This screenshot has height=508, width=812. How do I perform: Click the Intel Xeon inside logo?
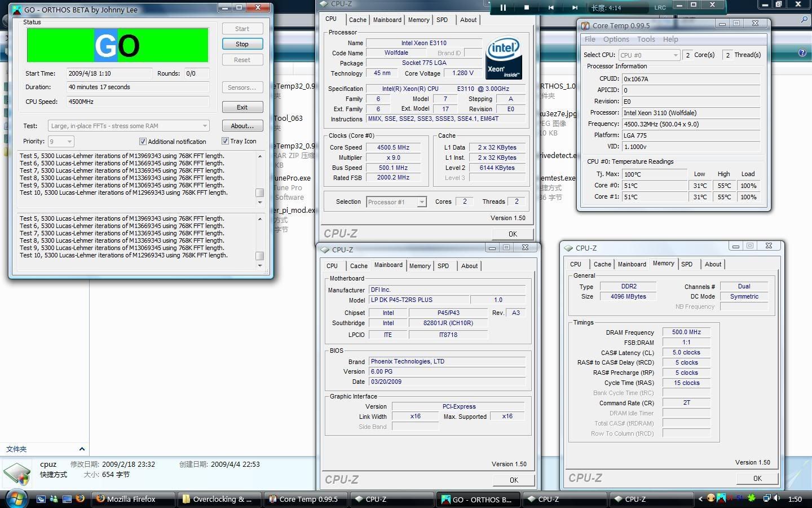pyautogui.click(x=504, y=59)
